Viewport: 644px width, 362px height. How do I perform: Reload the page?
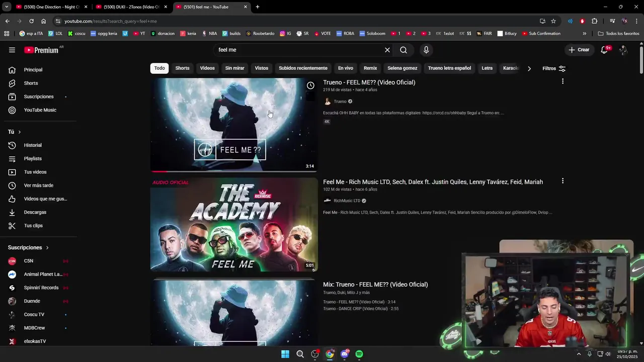(31, 21)
